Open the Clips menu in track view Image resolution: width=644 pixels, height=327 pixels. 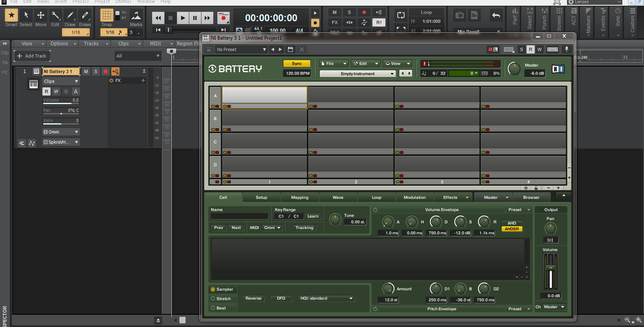coord(127,44)
